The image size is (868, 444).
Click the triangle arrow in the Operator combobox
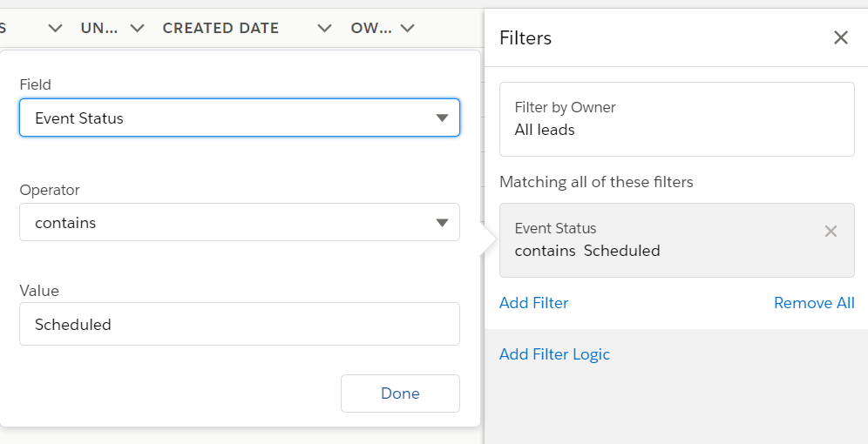(x=442, y=223)
